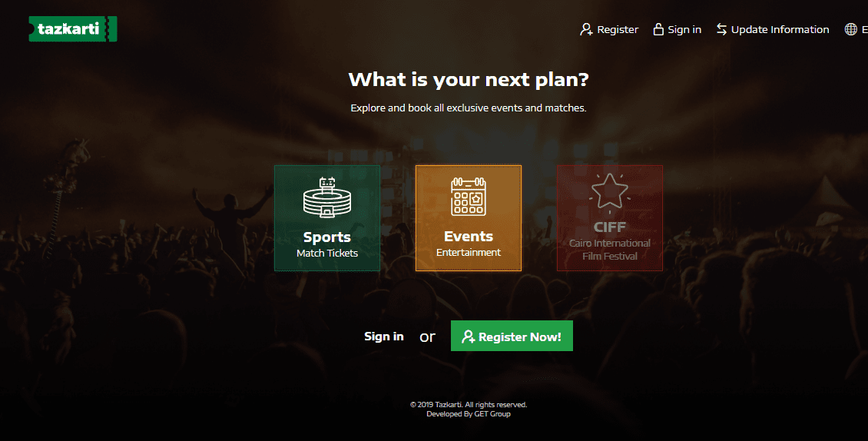Open the Cairo International Film Festival tile
868x441 pixels.
tap(609, 217)
